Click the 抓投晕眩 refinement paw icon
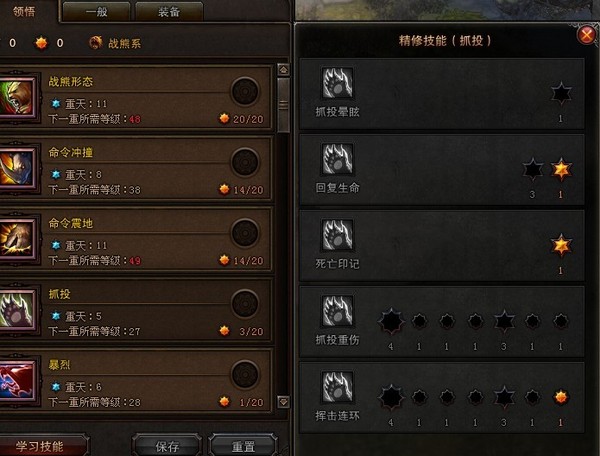600x456 pixels. pos(337,83)
